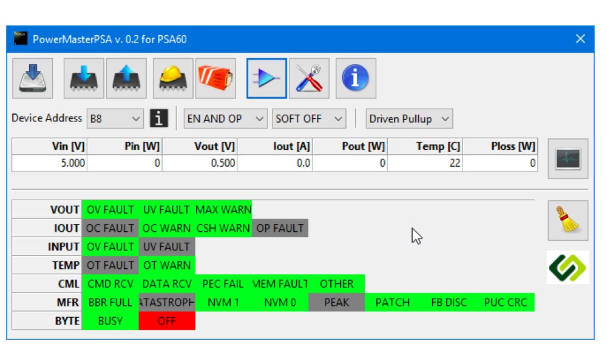The width and height of the screenshot is (607, 364).
Task: Click the broom icon to clear faults
Action: [568, 220]
